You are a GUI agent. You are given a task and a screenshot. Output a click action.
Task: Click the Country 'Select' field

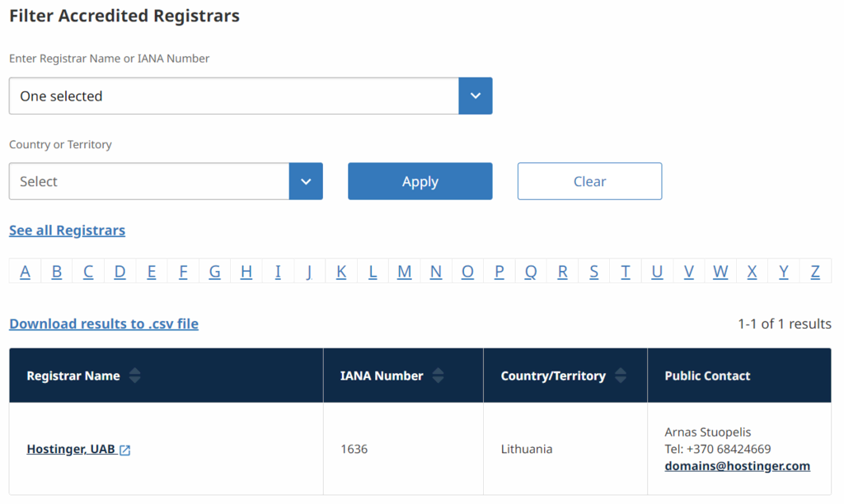149,181
